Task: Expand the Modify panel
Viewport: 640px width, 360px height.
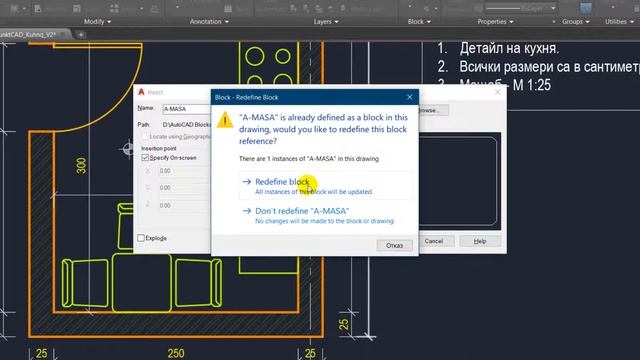Action: coord(97,22)
